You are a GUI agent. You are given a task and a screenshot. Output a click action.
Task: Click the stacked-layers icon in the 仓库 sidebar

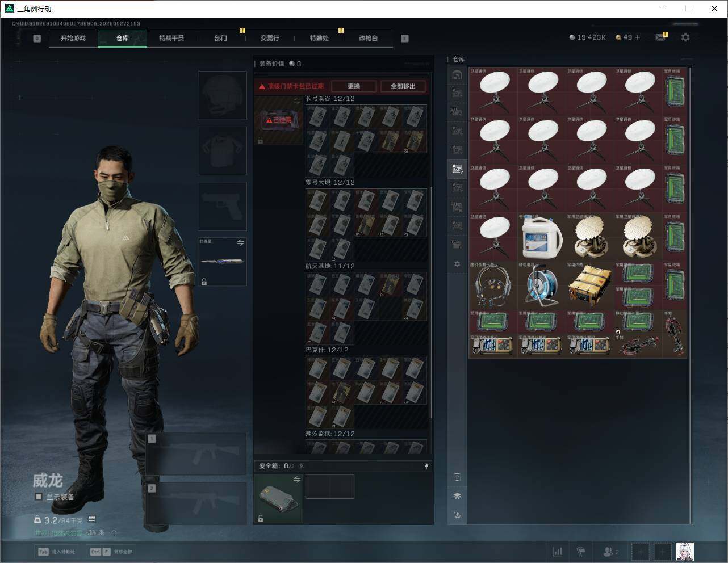457,496
